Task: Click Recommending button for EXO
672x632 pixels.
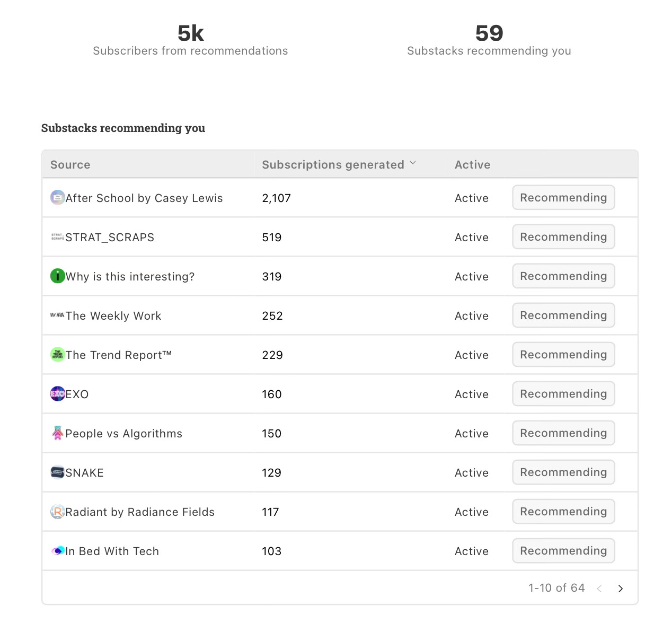Action: (x=563, y=394)
